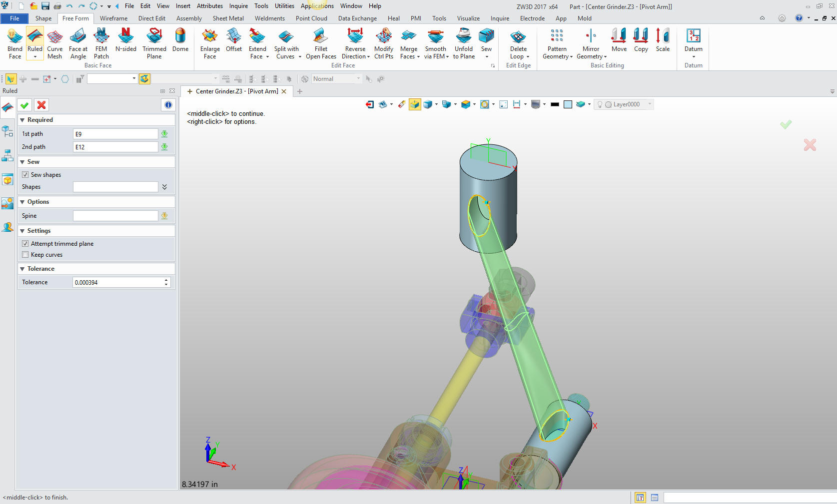Pick 2nd path using arrow icon
The image size is (837, 504).
[x=164, y=147]
